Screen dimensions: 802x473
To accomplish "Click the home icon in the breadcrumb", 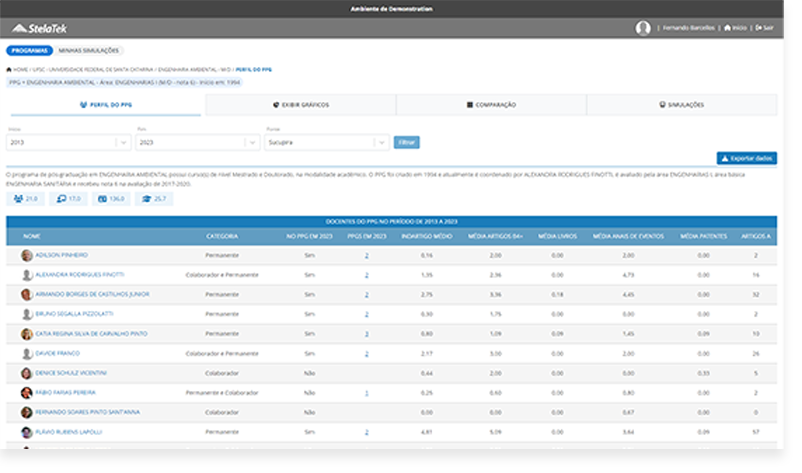I will click(10, 70).
